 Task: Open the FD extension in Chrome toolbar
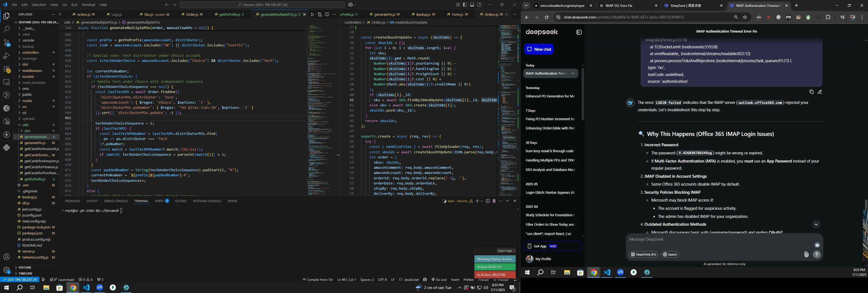789,17
